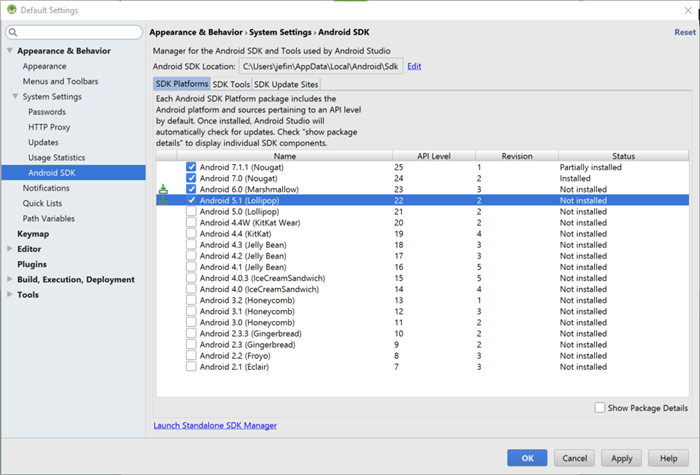The width and height of the screenshot is (700, 475).
Task: Check Android 4.4 (KitKat) checkbox
Action: pyautogui.click(x=191, y=233)
